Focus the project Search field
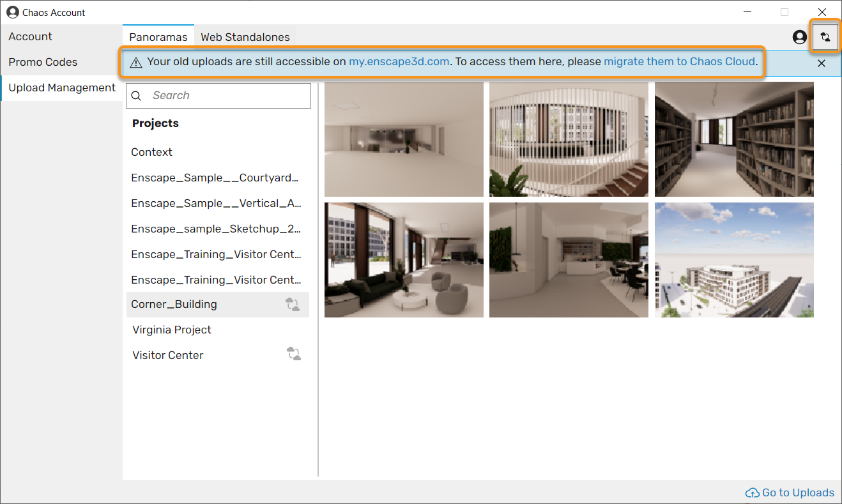Viewport: 842px width, 504px height. pos(218,96)
